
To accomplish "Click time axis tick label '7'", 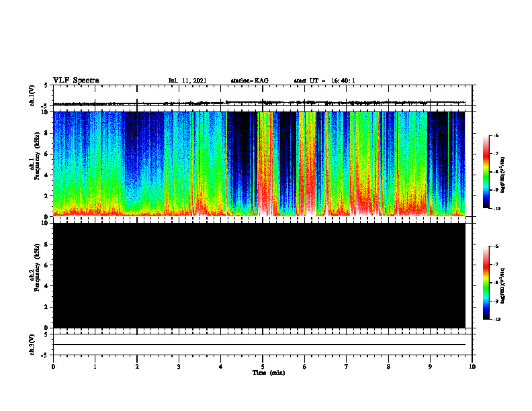I will coord(347,367).
